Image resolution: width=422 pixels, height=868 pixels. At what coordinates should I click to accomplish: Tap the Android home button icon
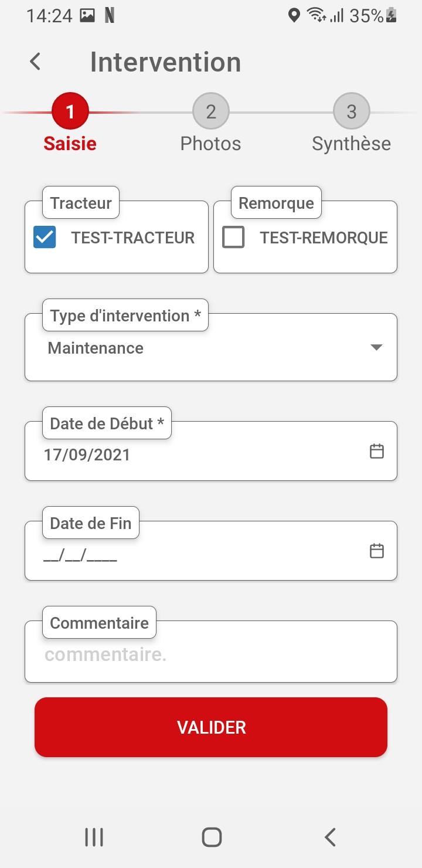tap(212, 837)
